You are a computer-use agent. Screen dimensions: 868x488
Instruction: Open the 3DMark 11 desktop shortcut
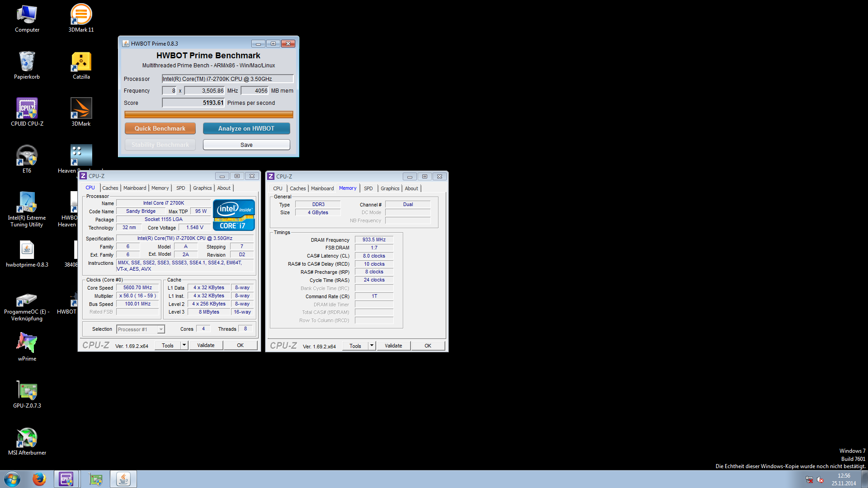click(81, 19)
